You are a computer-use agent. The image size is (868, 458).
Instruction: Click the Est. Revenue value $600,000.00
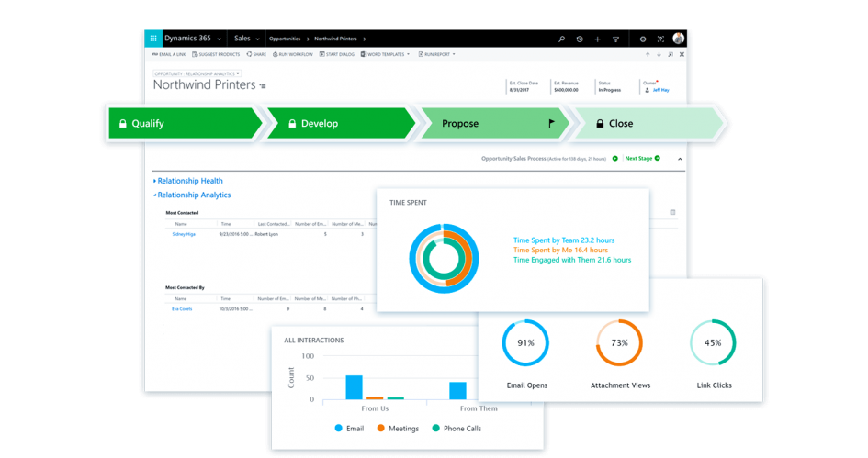coord(566,90)
